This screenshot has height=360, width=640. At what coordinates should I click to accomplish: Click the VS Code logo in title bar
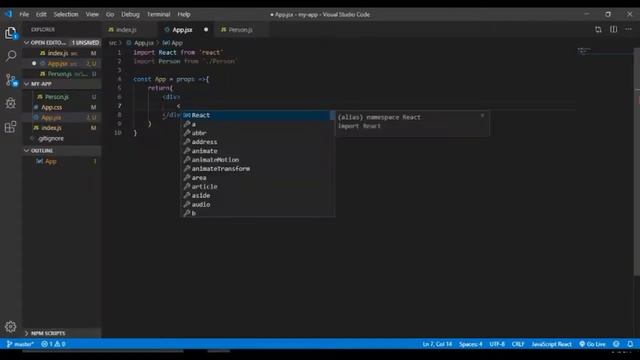pos(8,14)
